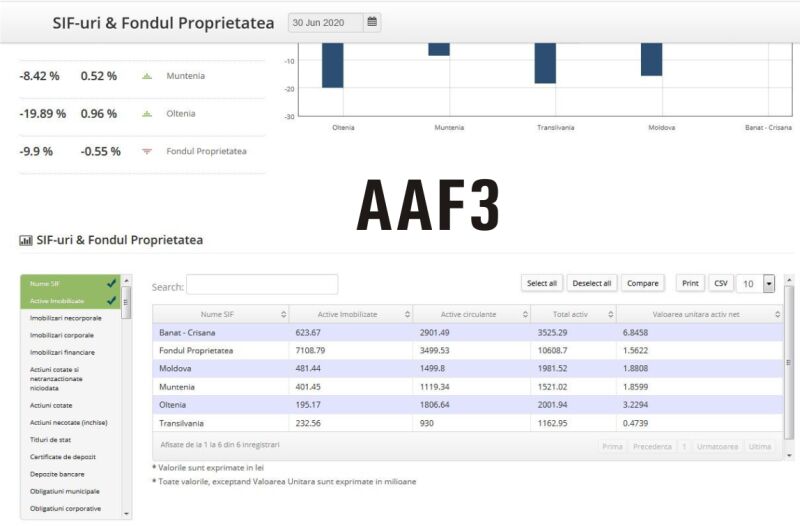Select the Fondul Proprietatea table row

click(467, 350)
